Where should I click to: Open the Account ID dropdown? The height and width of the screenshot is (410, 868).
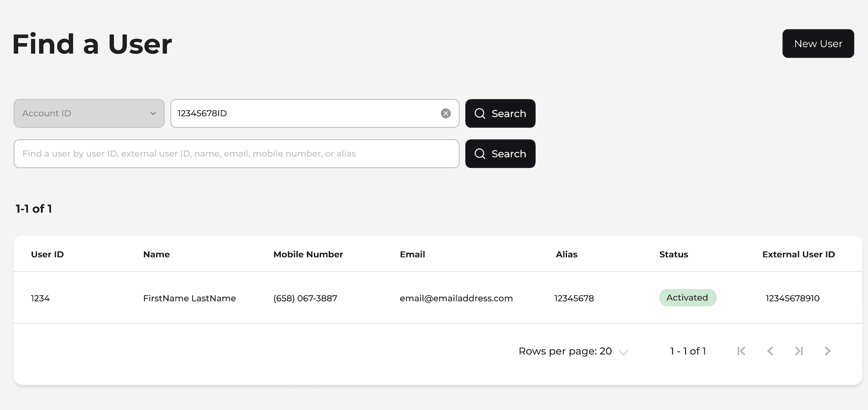tap(89, 114)
